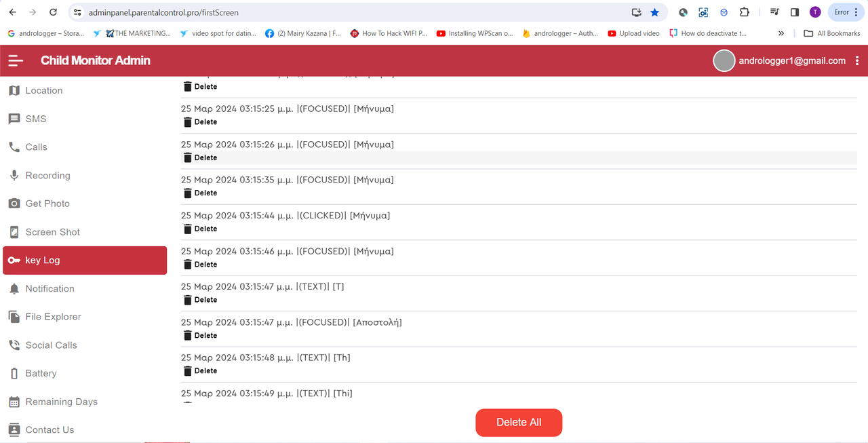
Task: Click trash icon for 03:15:35 FOCUSED entry
Action: [188, 193]
